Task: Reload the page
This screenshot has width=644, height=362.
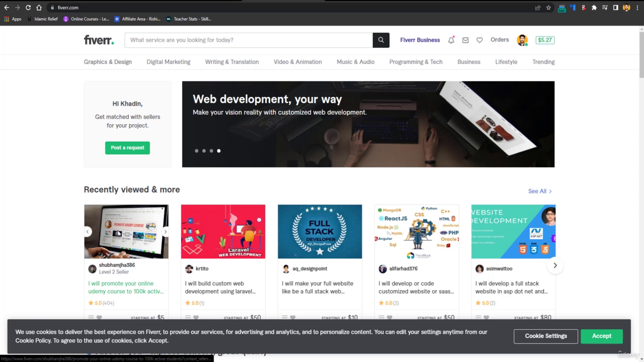Action: point(28,8)
